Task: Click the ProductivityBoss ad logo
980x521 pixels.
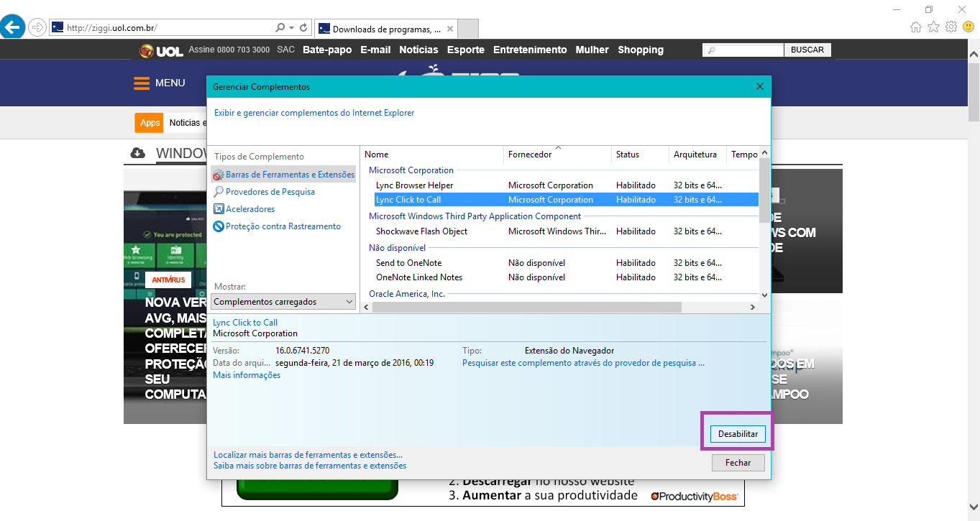Action: coord(693,496)
